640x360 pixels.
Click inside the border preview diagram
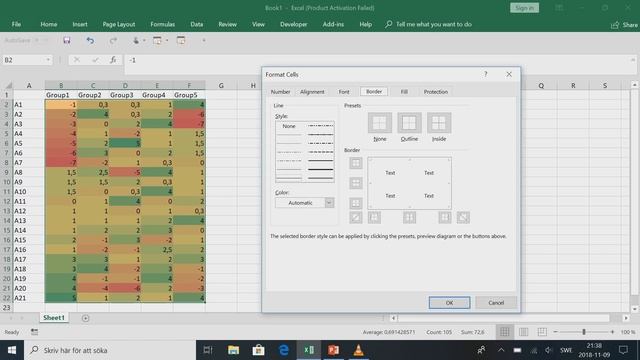(x=409, y=183)
